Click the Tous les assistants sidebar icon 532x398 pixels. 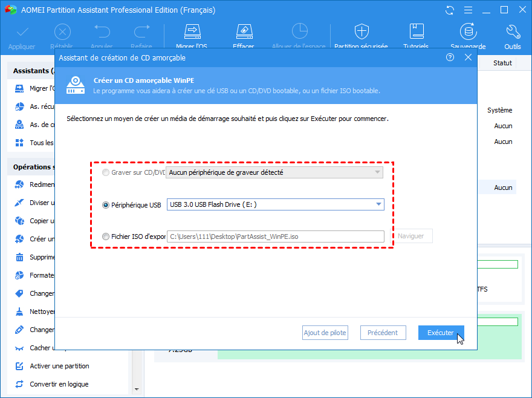(x=19, y=143)
